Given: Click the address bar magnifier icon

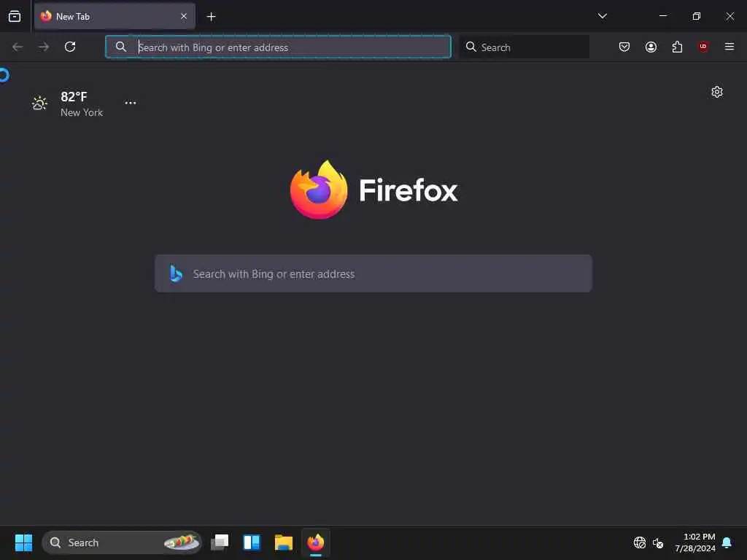Looking at the screenshot, I should 121,47.
